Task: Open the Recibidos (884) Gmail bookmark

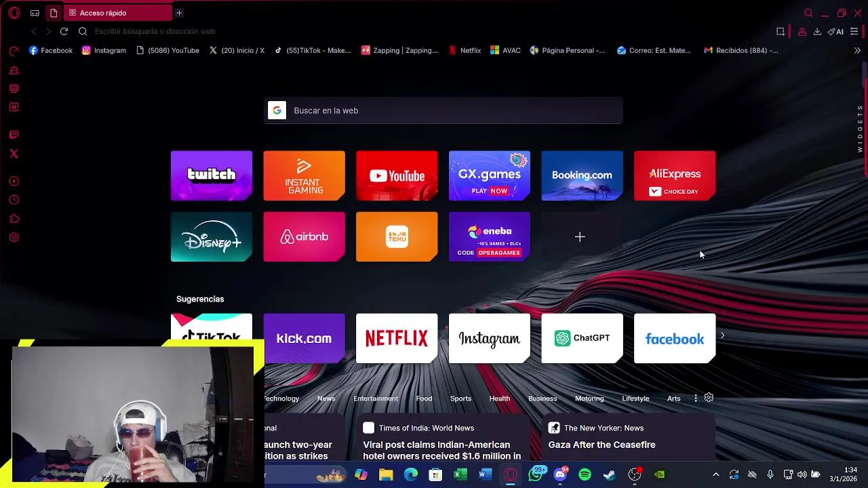Action: coord(741,50)
